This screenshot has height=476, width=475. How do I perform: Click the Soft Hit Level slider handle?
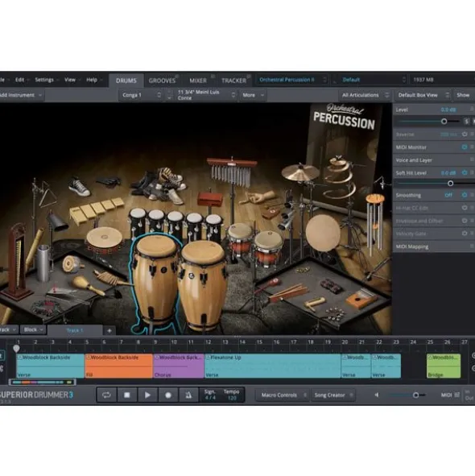pos(450,184)
